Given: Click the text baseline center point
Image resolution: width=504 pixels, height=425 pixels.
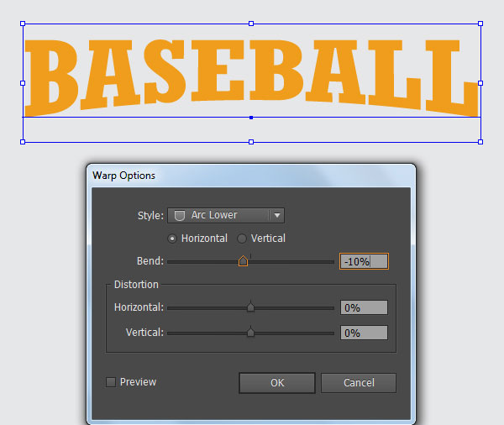Looking at the screenshot, I should [251, 118].
